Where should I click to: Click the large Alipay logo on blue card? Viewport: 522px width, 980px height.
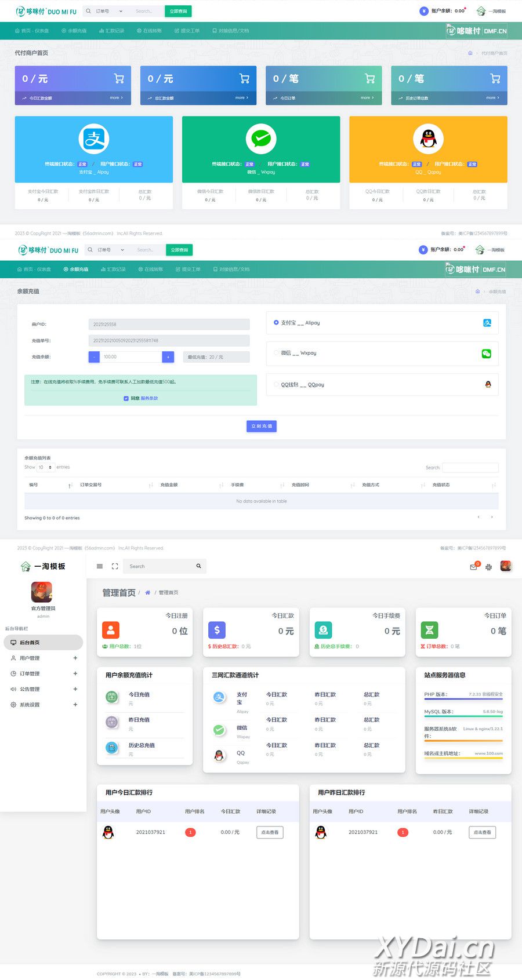[x=94, y=139]
